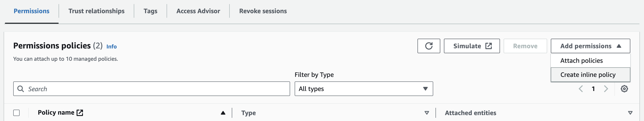Open the Access Advisor tab
The height and width of the screenshot is (121, 644).
click(198, 11)
